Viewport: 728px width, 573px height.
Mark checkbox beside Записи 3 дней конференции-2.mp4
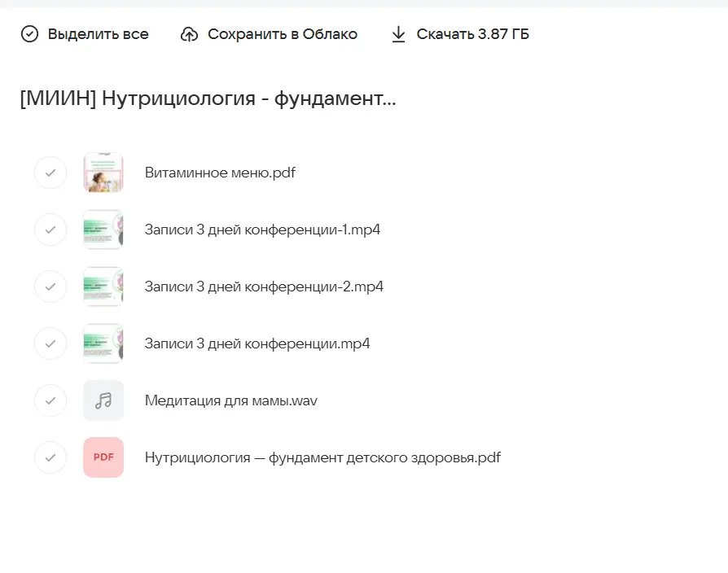point(50,286)
